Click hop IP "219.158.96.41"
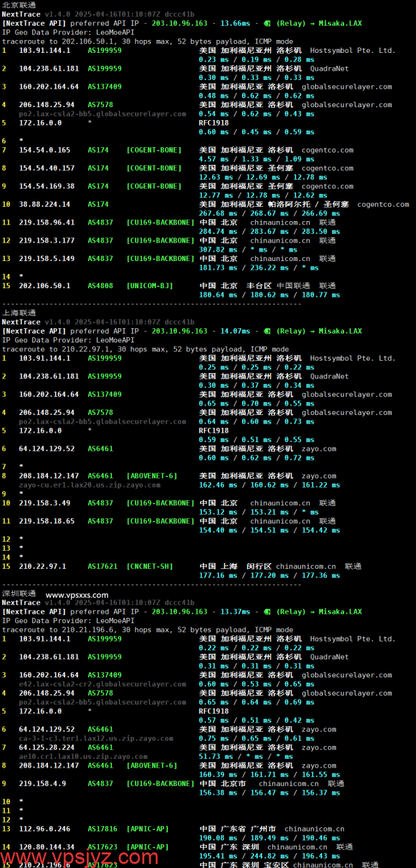This screenshot has width=416, height=868. pyautogui.click(x=47, y=222)
